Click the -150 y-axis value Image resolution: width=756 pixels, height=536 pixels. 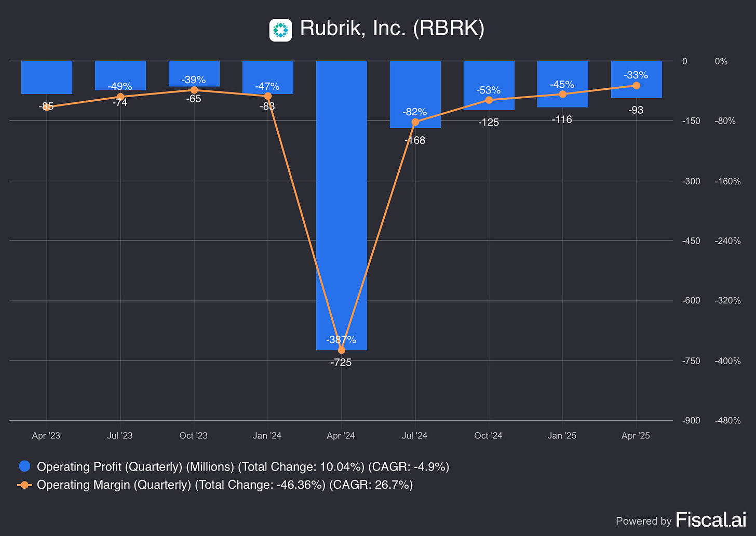(691, 121)
